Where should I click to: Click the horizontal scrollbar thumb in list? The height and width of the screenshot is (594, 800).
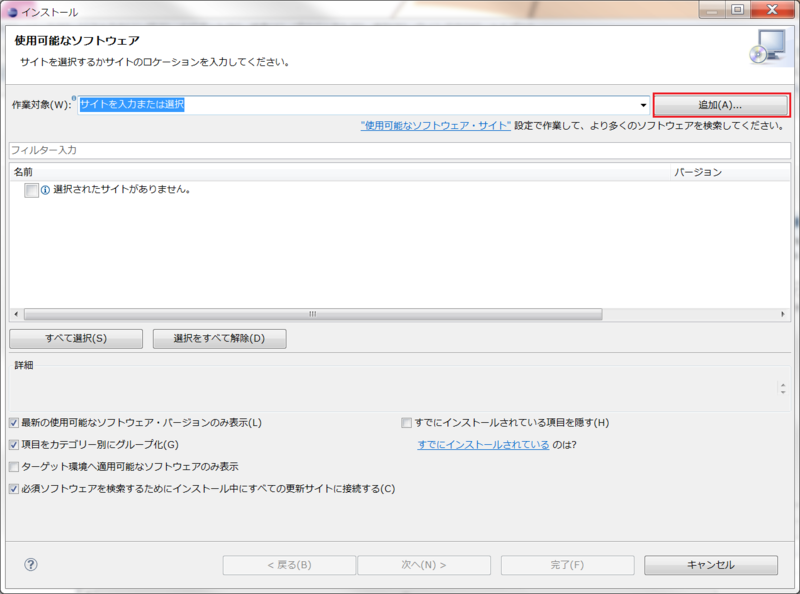(313, 314)
